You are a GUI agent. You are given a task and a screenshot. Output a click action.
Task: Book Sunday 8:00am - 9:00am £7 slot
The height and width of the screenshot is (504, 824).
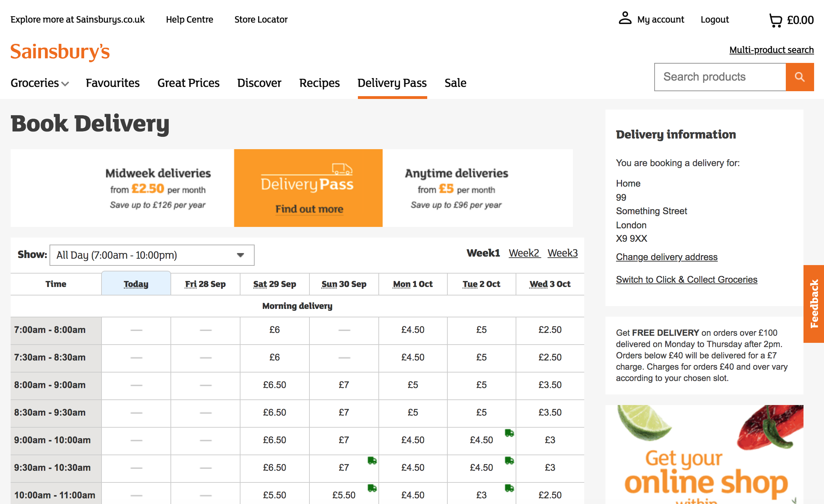tap(344, 385)
